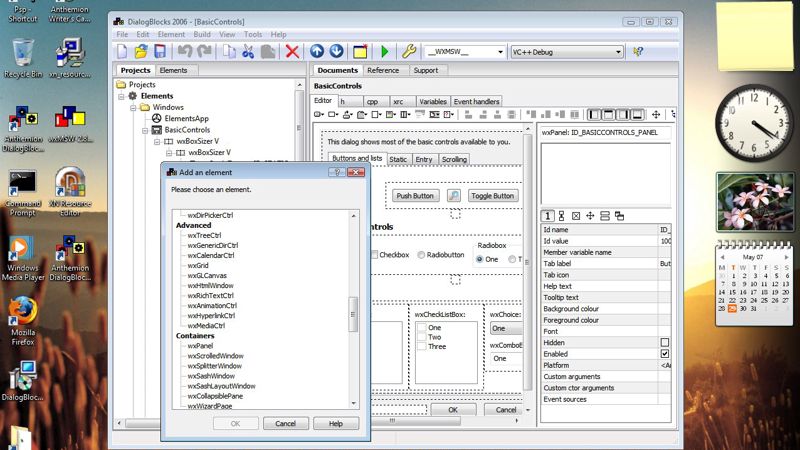Click the wrench settings icon
The height and width of the screenshot is (450, 800).
(x=409, y=52)
